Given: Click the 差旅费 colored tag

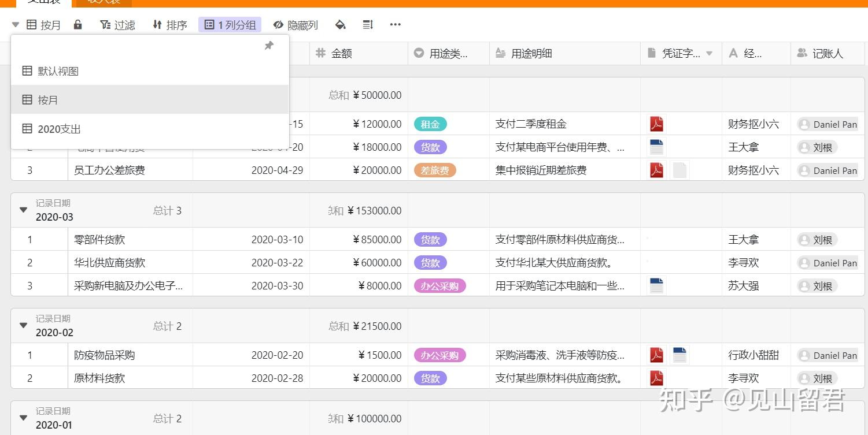Looking at the screenshot, I should click(435, 170).
